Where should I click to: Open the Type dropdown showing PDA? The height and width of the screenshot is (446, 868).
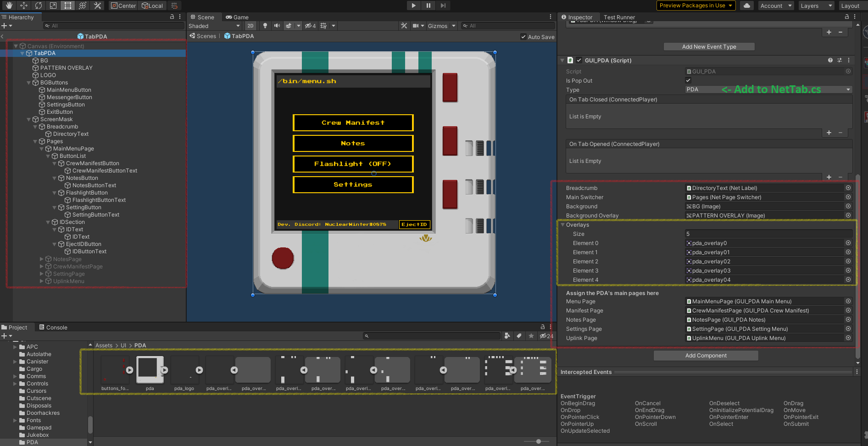pyautogui.click(x=768, y=89)
